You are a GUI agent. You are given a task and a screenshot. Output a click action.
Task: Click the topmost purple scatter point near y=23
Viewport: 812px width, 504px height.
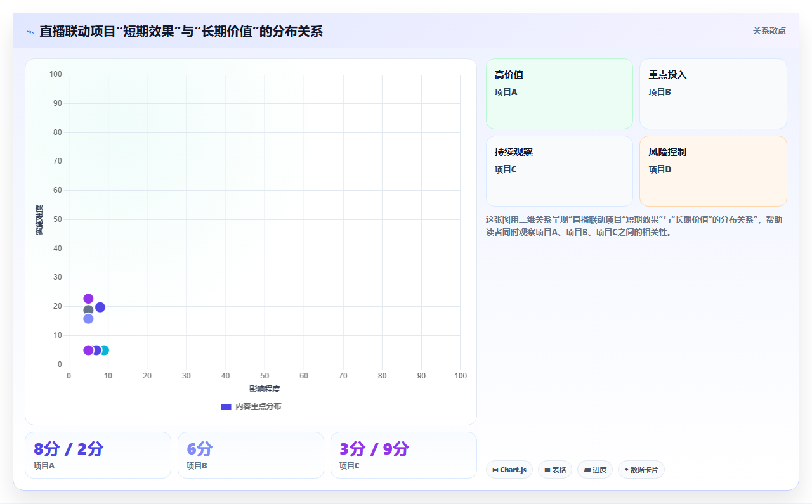(x=88, y=299)
